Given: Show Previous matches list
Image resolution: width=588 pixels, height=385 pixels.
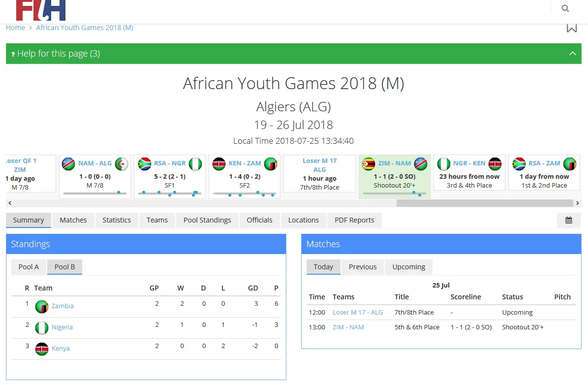Looking at the screenshot, I should coord(363,267).
